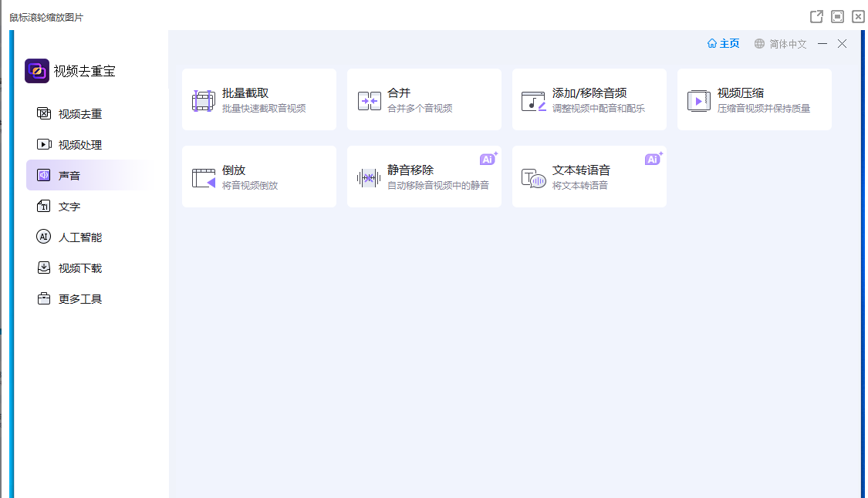Click the 静音移除 waveform icon
Screen dimensions: 868x498
click(369, 177)
